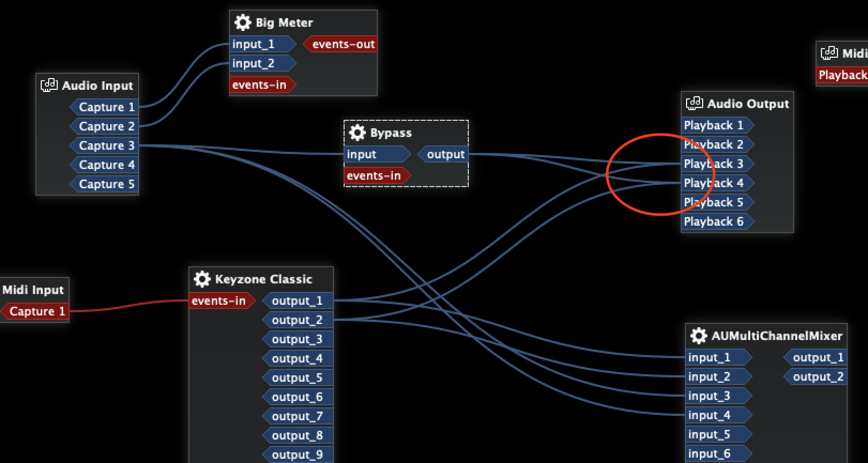Click the red Playback port on Midi node
The image size is (868, 463).
point(842,75)
